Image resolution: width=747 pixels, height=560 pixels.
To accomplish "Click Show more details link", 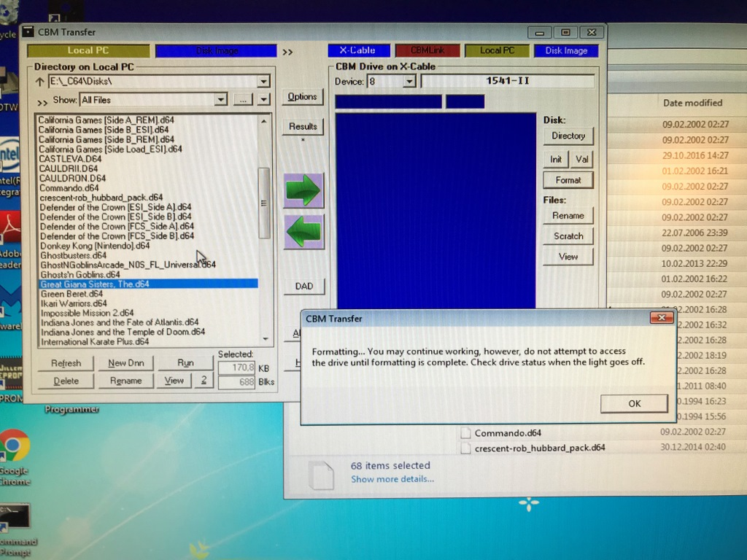I will click(392, 479).
